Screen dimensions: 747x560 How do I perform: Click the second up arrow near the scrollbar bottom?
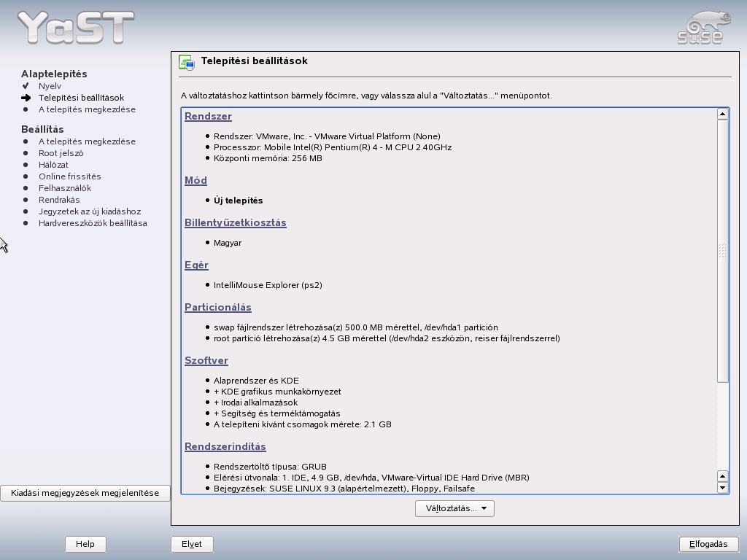pyautogui.click(x=723, y=476)
